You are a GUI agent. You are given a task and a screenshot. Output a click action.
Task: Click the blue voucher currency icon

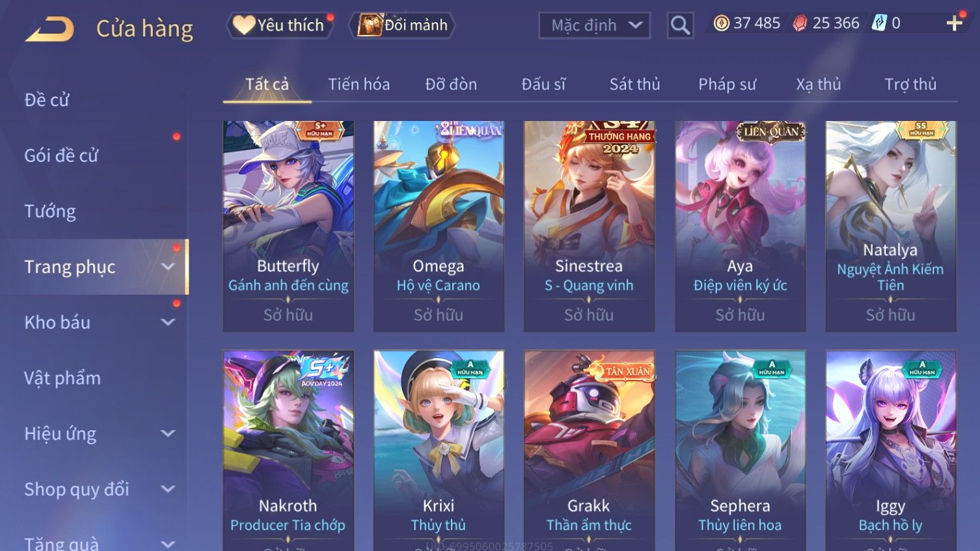tap(879, 23)
